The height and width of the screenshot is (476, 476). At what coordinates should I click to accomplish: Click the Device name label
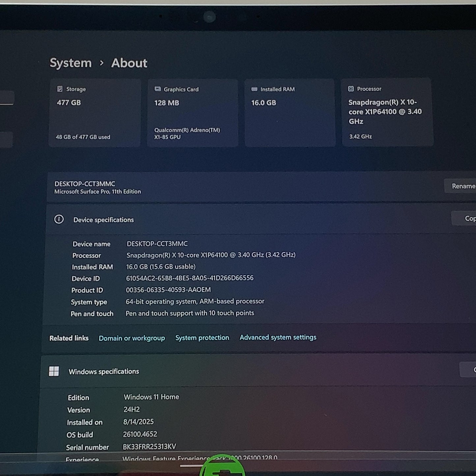coord(92,244)
